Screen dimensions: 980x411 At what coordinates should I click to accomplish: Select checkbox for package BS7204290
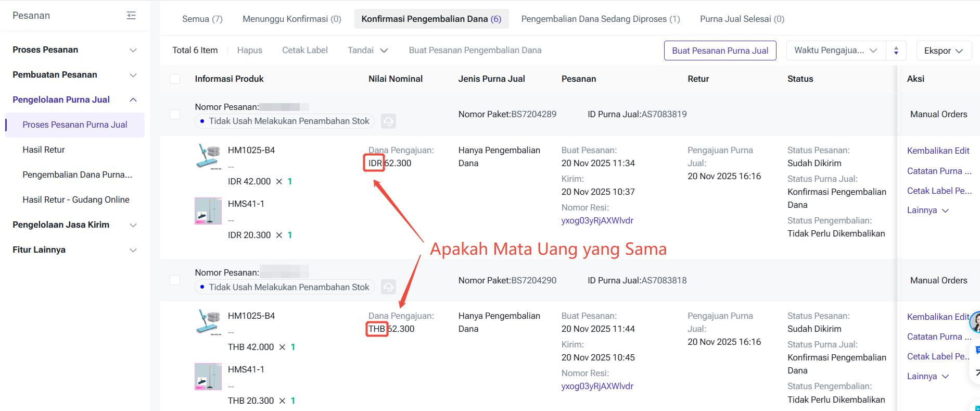(x=175, y=280)
